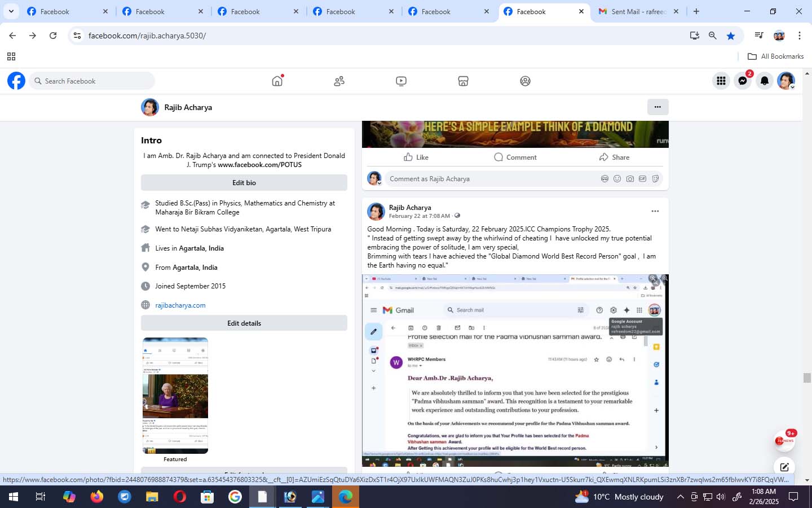Open the emoji picker in the comment box
This screenshot has width=812, height=508.
tap(617, 179)
